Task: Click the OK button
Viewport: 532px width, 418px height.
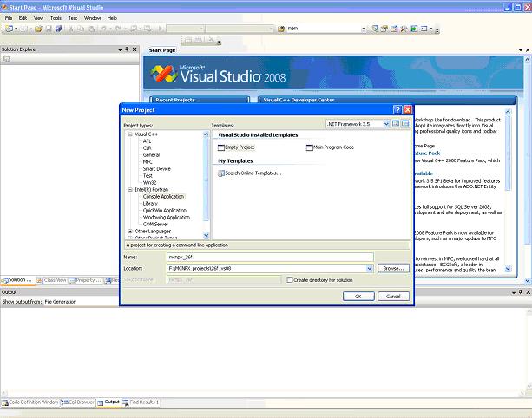Action: click(x=358, y=297)
